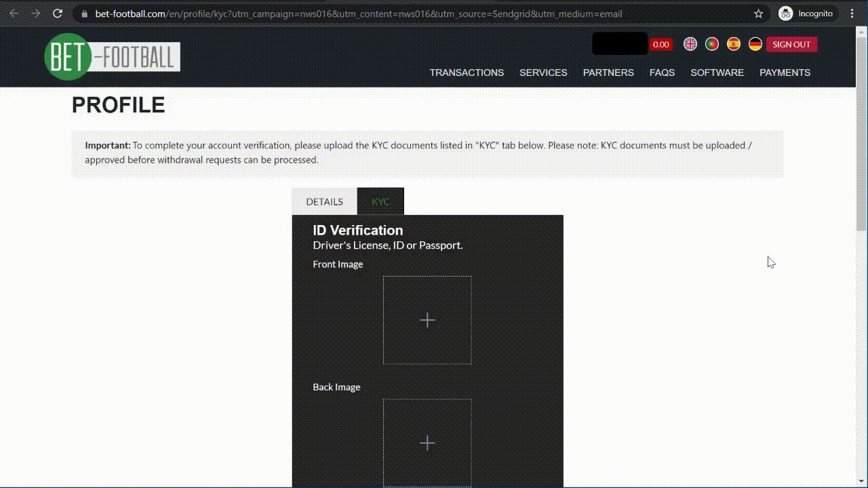Switch language to German via Germany flag

(755, 44)
